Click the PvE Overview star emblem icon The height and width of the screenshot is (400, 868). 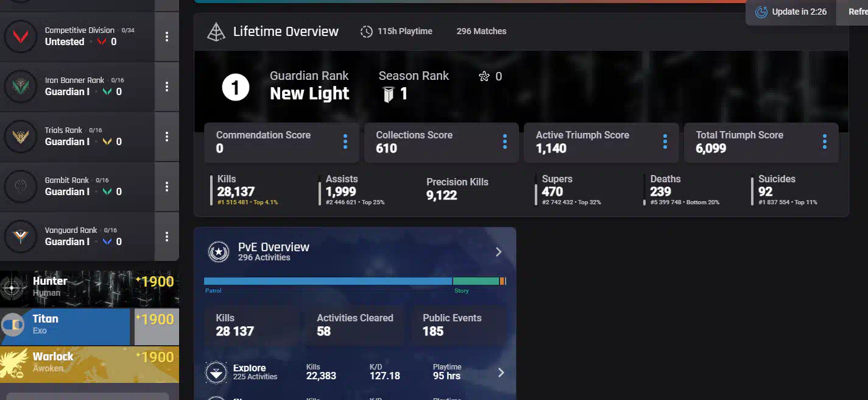218,252
